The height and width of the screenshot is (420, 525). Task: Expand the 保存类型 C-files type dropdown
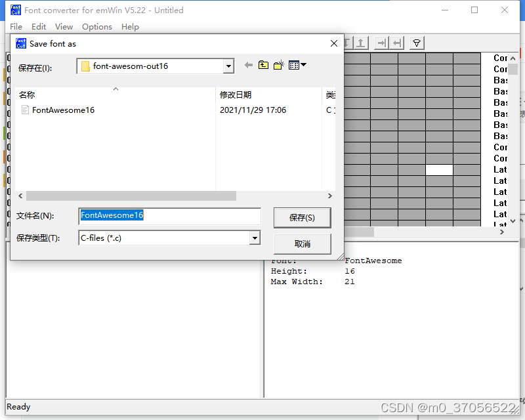[x=255, y=238]
